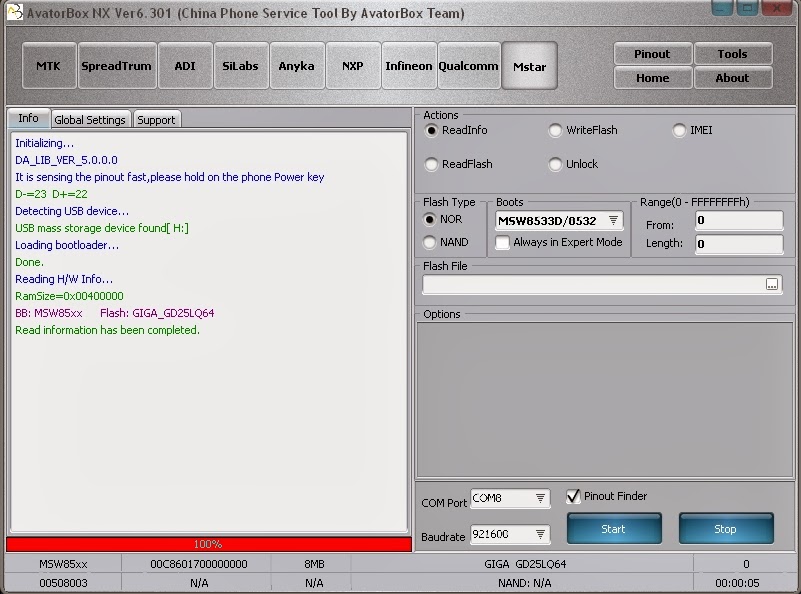
Task: Switch to the Anyka platform
Action: tap(297, 66)
